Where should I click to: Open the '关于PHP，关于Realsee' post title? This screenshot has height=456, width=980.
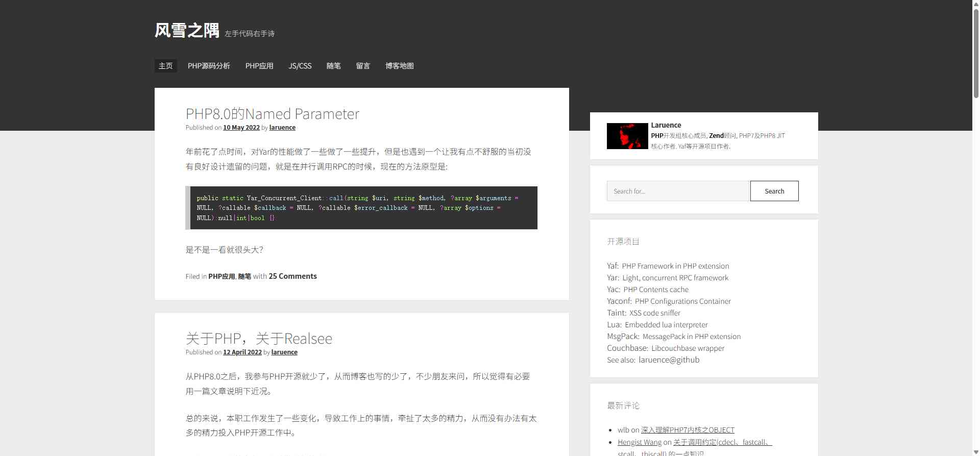[259, 338]
